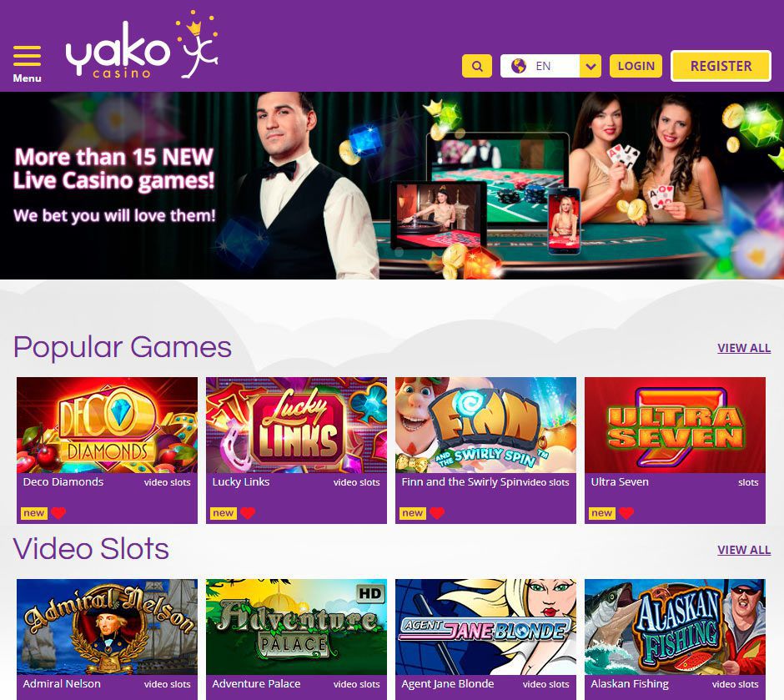Click the HD badge on Adventure Palace

pyautogui.click(x=370, y=594)
